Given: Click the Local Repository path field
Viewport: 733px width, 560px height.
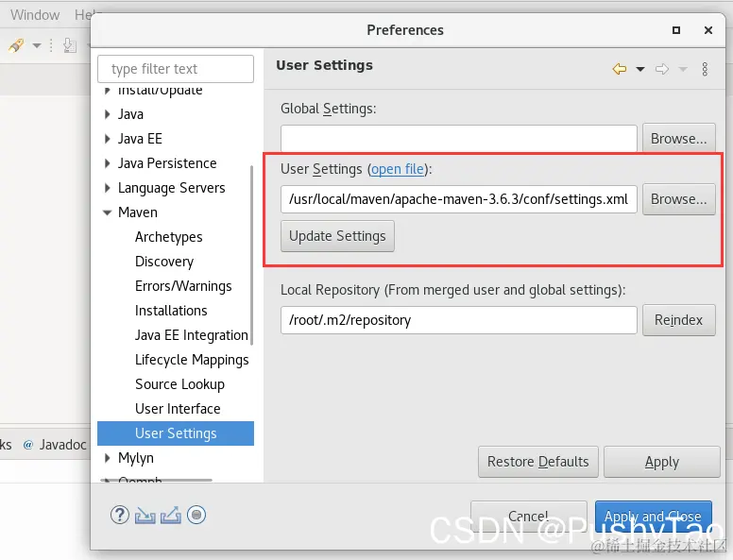Looking at the screenshot, I should pos(458,320).
